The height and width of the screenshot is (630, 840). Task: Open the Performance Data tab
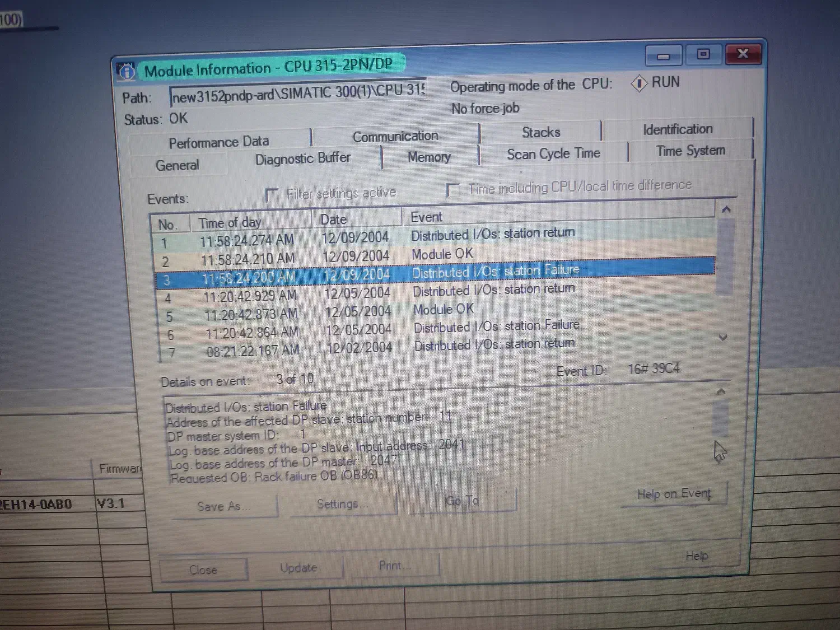219,142
